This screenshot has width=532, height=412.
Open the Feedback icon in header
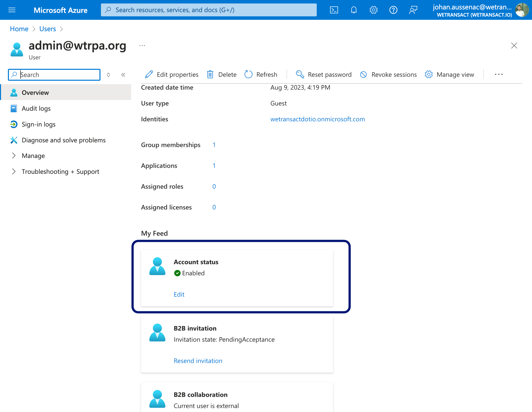coord(413,10)
